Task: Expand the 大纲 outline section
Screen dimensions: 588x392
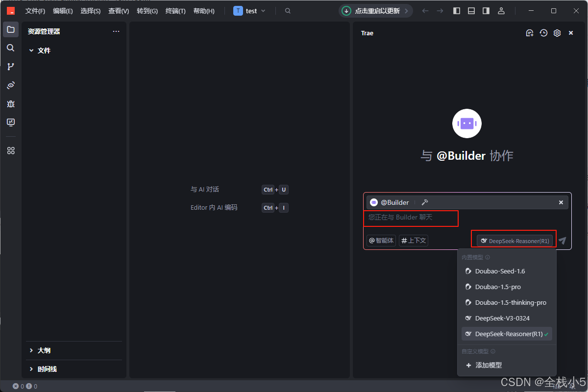Action: click(x=74, y=350)
